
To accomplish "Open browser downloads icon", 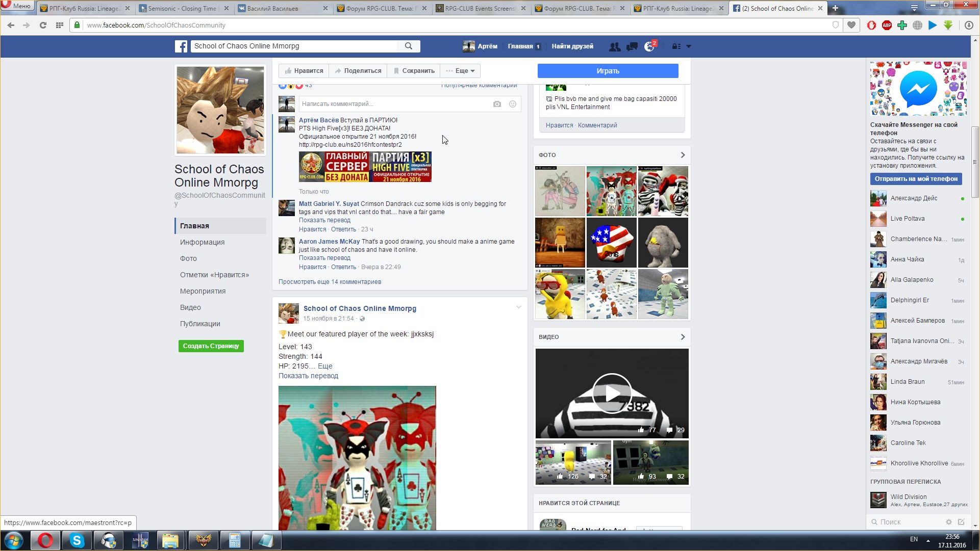I will coord(969,25).
